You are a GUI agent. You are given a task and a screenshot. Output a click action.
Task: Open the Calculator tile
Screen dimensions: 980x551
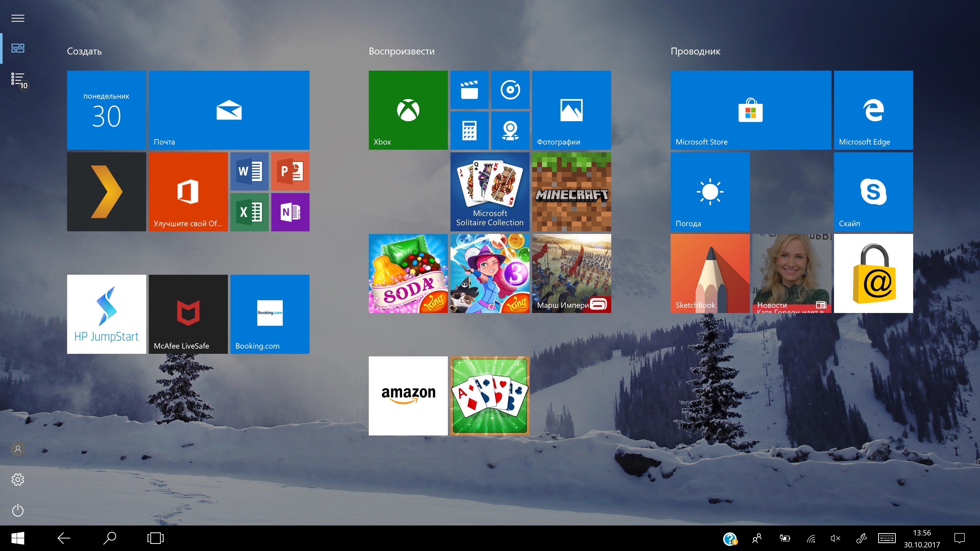pos(470,130)
